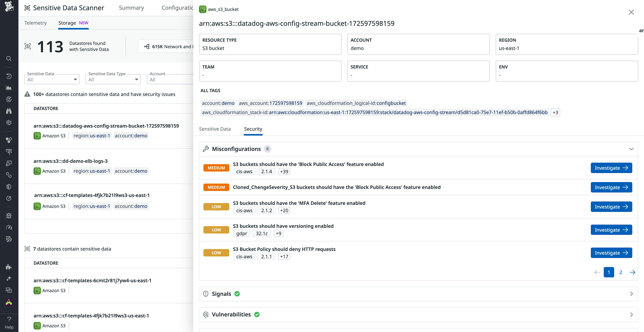This screenshot has width=644, height=332.
Task: Close the aws_s3_bucket side panel
Action: point(631,12)
